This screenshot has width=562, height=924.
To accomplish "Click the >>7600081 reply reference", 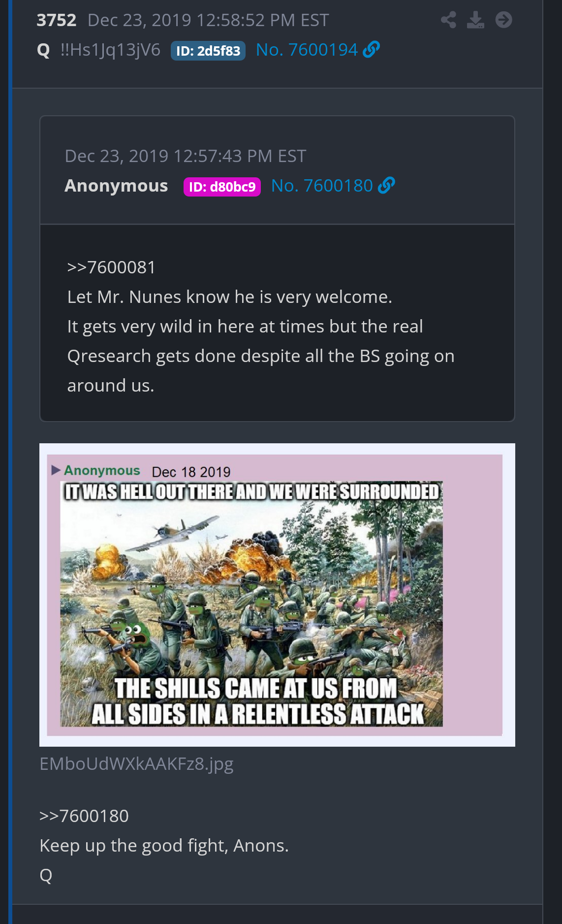I will pos(112,267).
